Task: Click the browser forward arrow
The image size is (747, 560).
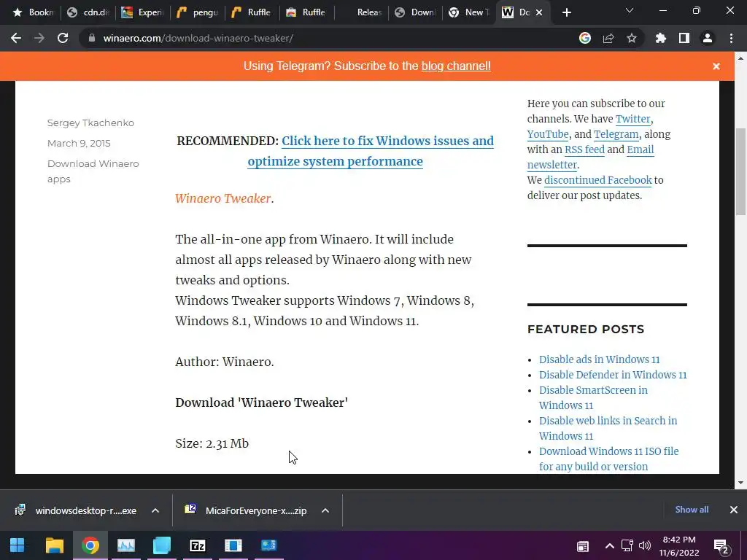Action: coord(39,38)
